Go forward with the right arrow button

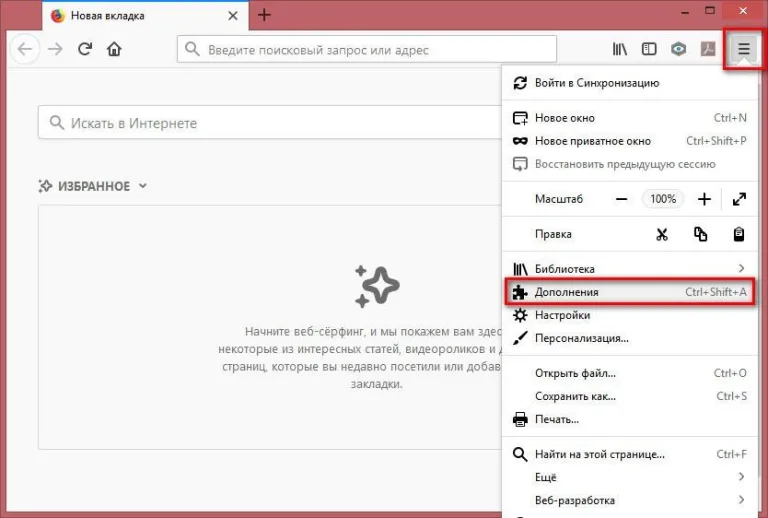tap(55, 49)
